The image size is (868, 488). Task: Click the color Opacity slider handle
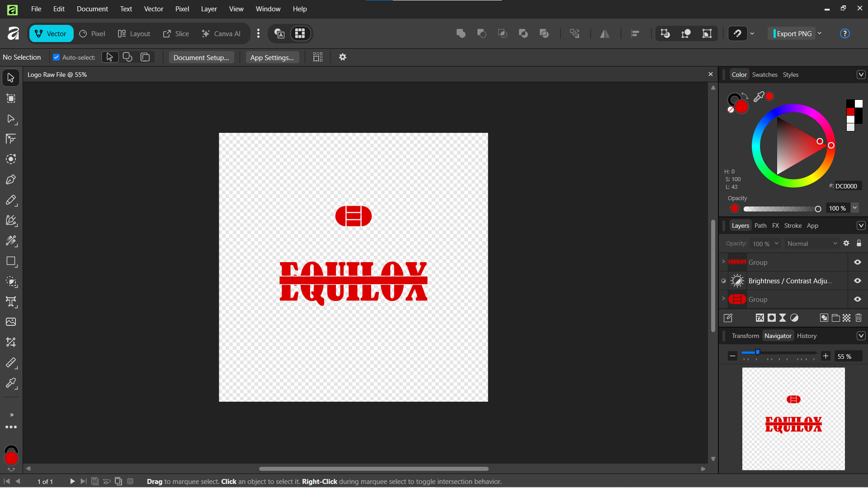tap(818, 209)
